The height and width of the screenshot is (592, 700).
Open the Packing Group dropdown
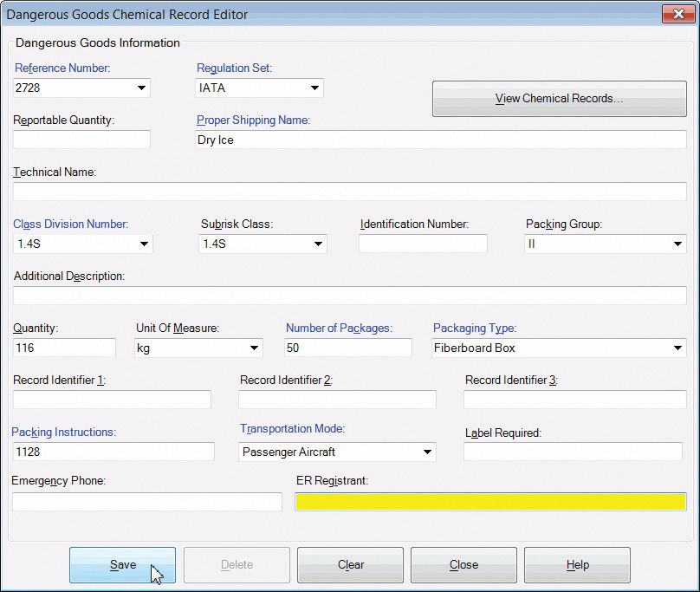pos(677,244)
